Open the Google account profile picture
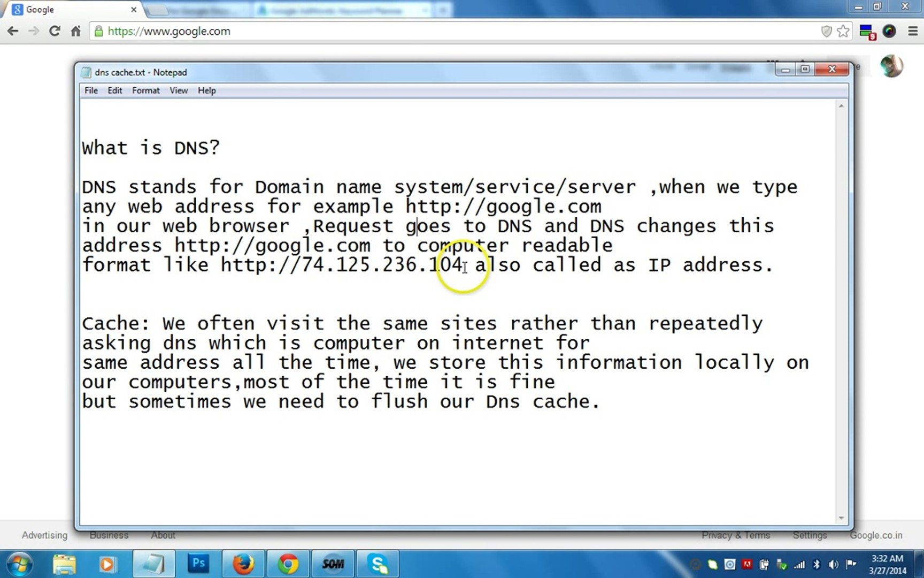Image resolution: width=924 pixels, height=578 pixels. 891,66
